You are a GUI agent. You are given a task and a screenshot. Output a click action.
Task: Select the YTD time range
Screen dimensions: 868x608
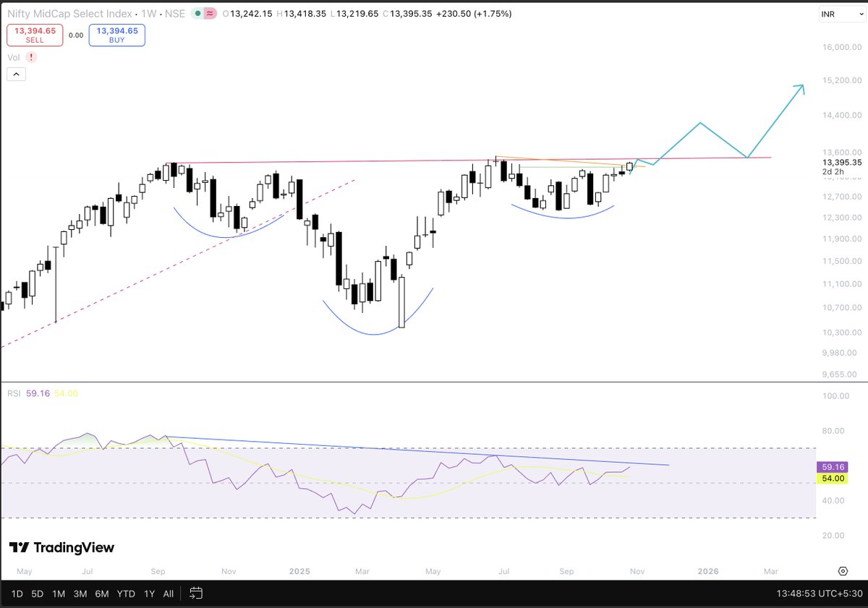click(126, 594)
